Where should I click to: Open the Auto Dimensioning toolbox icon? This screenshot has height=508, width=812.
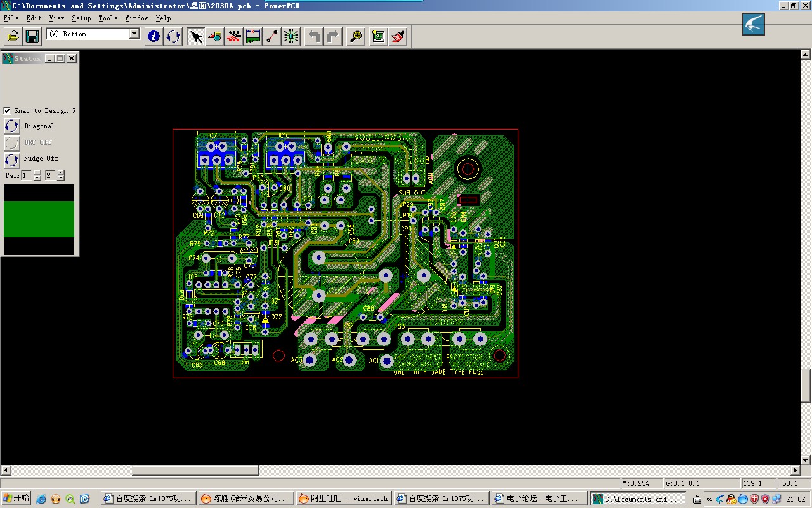(253, 36)
